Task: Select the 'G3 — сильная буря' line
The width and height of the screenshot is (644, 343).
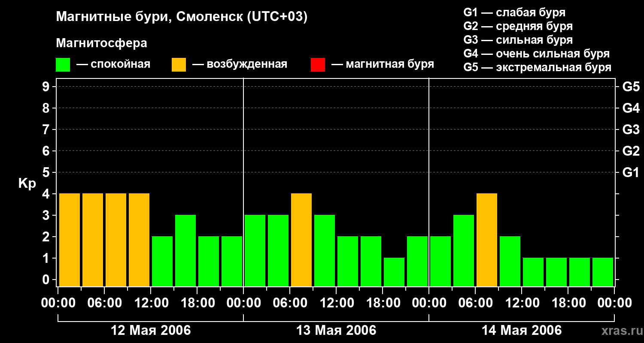Action: coord(518,40)
